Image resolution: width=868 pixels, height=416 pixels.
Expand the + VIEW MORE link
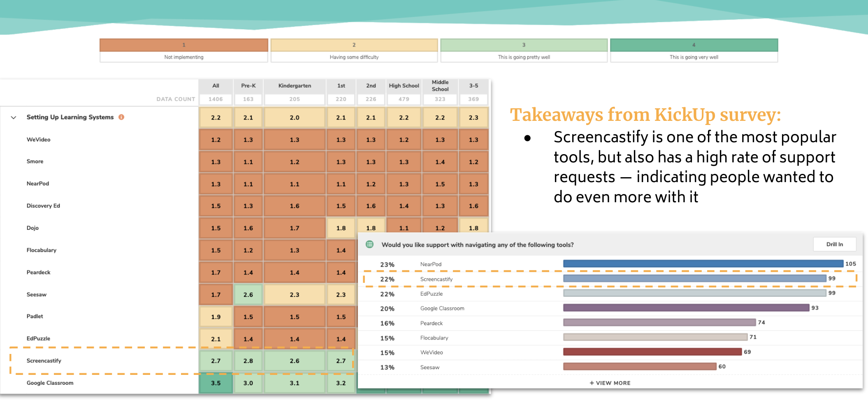[x=610, y=383]
